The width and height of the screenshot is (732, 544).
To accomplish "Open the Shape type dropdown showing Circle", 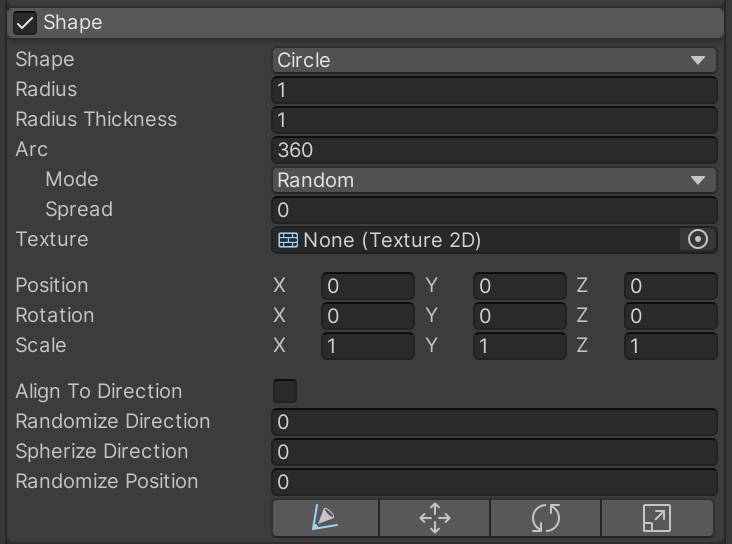I will (494, 60).
